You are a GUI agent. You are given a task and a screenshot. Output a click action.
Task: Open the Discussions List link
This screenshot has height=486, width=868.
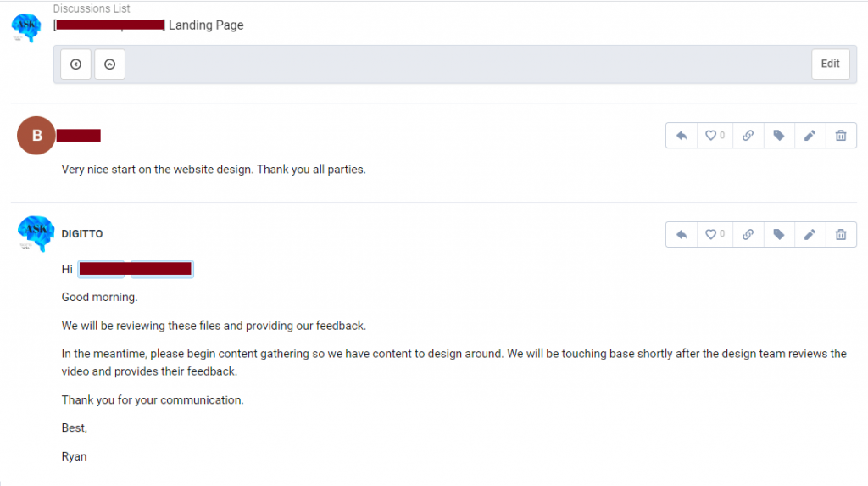pyautogui.click(x=92, y=8)
